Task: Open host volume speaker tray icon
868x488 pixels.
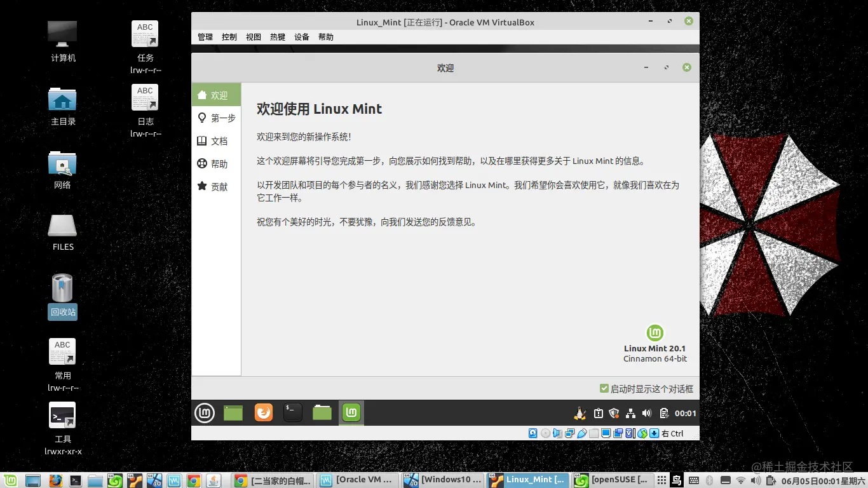Action: [x=756, y=480]
